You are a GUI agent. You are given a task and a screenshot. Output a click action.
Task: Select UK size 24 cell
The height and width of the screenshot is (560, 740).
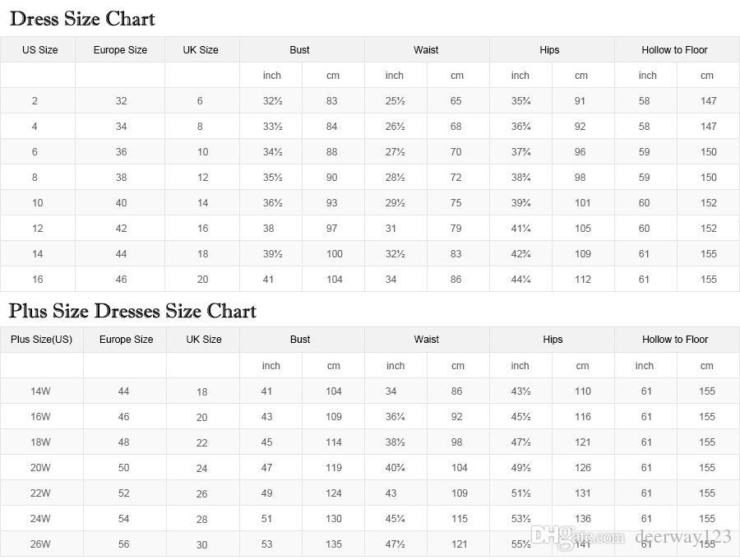(202, 469)
